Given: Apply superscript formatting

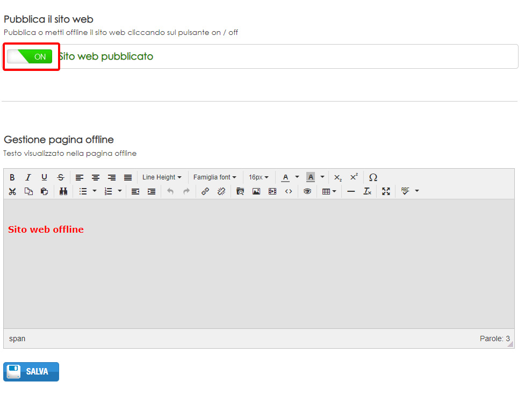Looking at the screenshot, I should (354, 177).
